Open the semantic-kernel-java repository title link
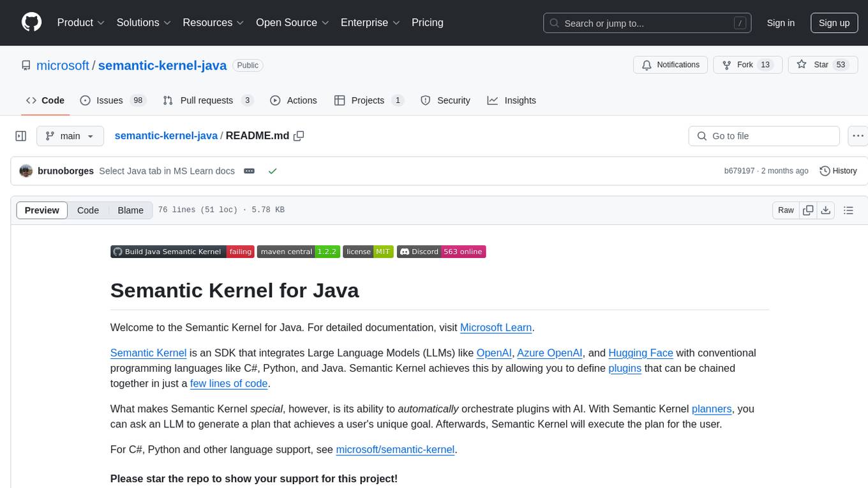The height and width of the screenshot is (488, 868). tap(162, 65)
